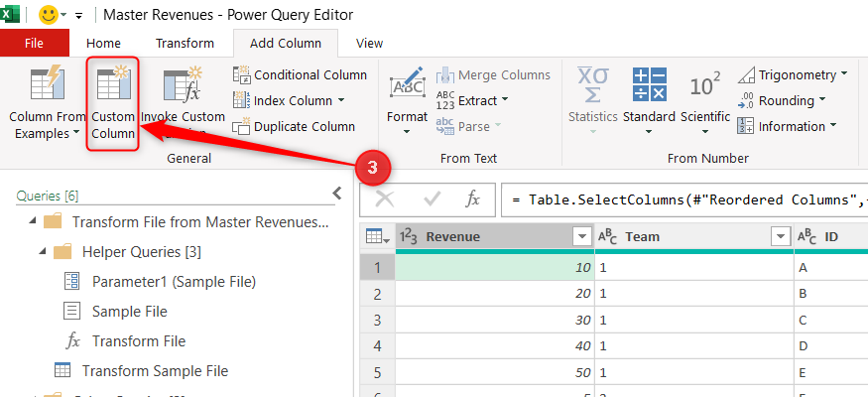Select row number 2 header
This screenshot has width=868, height=397.
(x=378, y=294)
